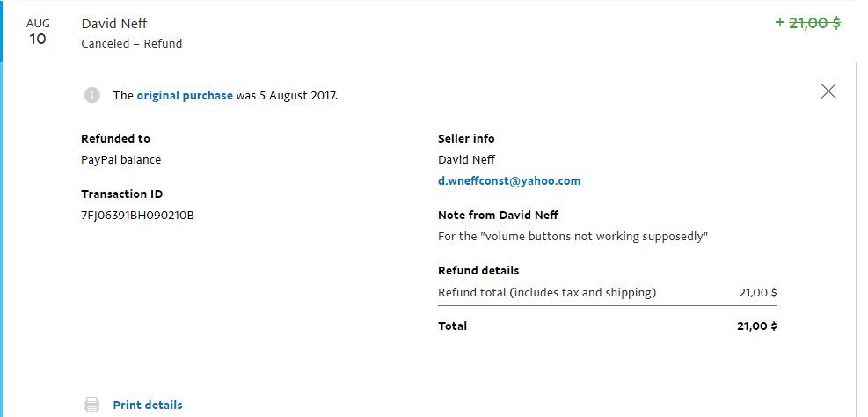The image size is (868, 417).
Task: Click the grey info circle icon
Action: tap(92, 95)
